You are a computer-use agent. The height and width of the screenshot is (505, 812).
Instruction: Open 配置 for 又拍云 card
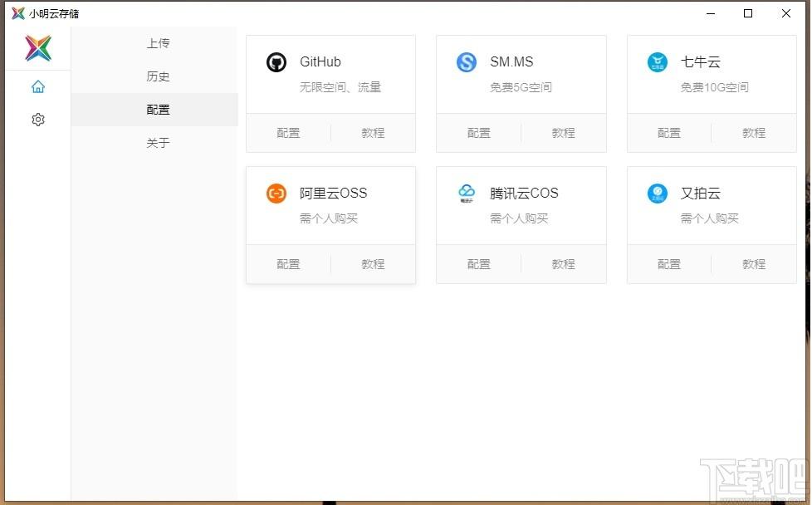click(669, 264)
